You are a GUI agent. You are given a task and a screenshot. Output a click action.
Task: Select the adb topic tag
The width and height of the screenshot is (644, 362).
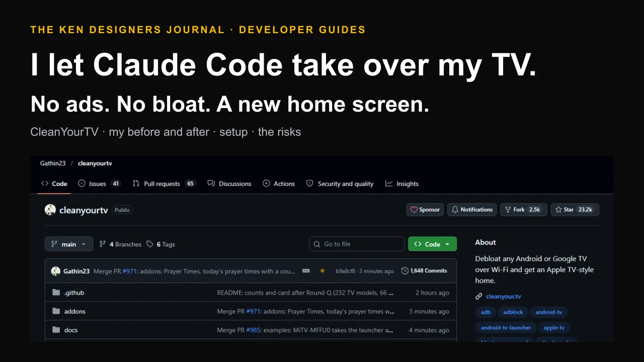[486, 312]
